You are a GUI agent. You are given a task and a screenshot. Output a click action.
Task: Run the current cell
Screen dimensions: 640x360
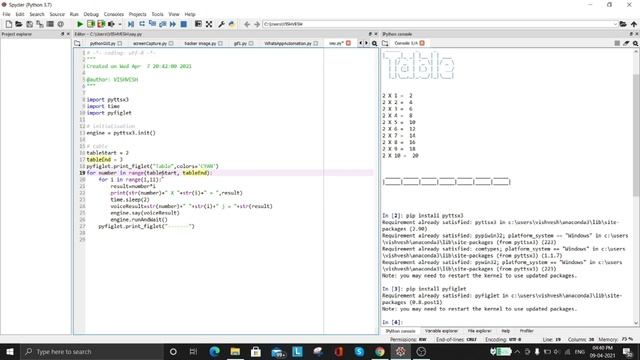click(91, 24)
